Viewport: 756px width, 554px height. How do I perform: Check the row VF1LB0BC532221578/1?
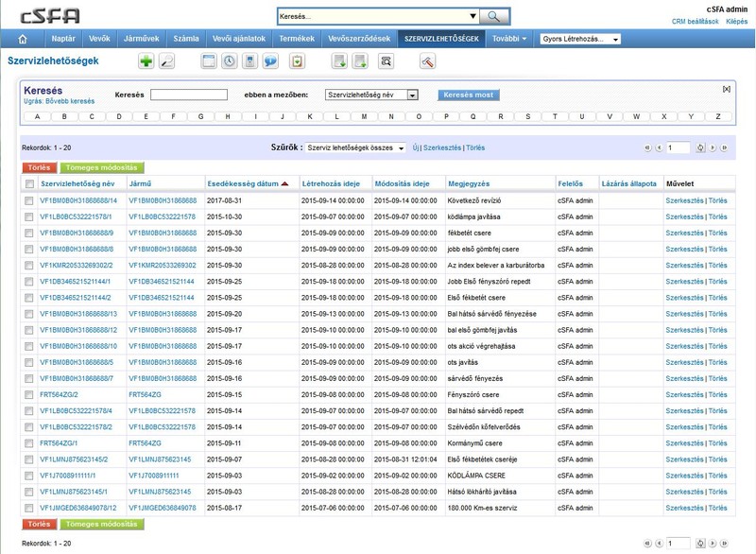pos(29,217)
